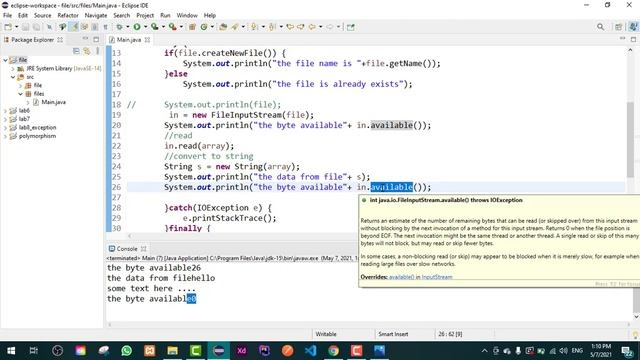Open the Window menu
Screen dimensions: 640x360
[187, 15]
